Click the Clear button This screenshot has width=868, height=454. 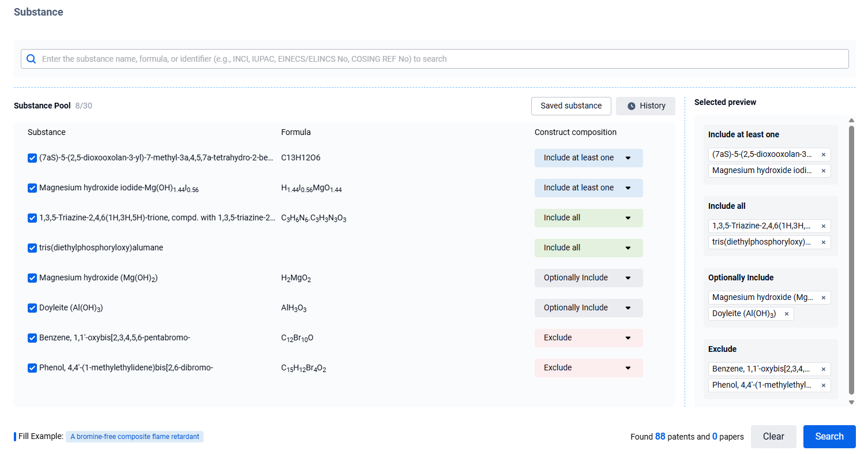tap(773, 437)
